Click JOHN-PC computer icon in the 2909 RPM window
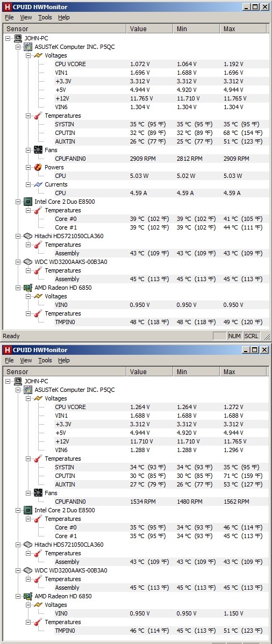272x644 pixels. tap(18, 38)
